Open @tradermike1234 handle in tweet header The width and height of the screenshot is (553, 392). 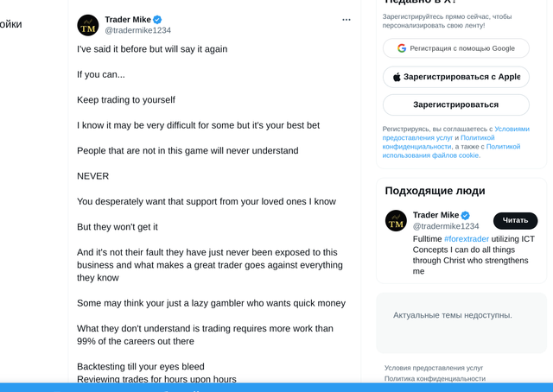pyautogui.click(x=138, y=30)
